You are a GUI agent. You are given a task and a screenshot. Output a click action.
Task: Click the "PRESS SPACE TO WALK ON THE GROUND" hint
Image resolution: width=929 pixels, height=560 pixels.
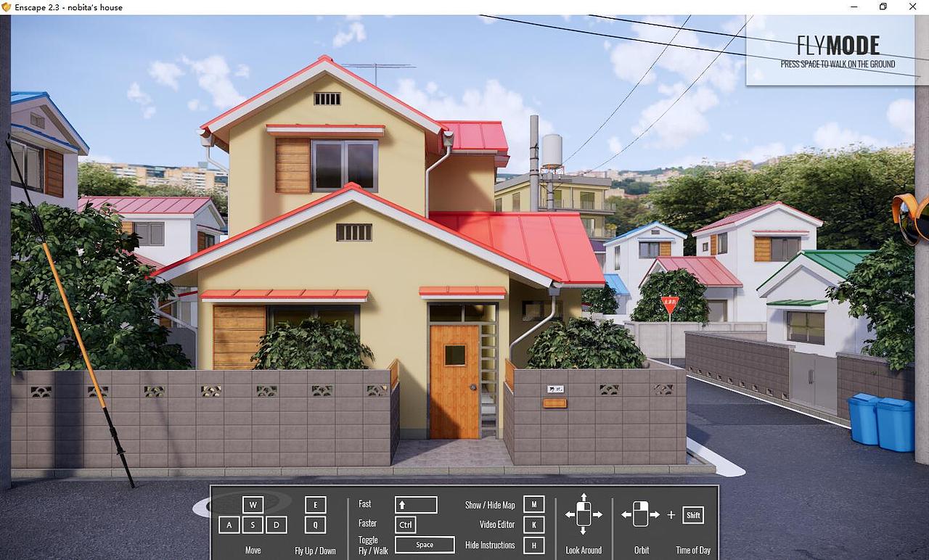point(838,64)
